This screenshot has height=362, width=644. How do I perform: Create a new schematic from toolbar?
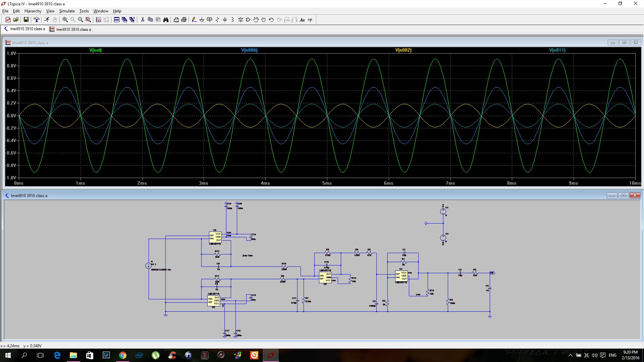coord(8,20)
